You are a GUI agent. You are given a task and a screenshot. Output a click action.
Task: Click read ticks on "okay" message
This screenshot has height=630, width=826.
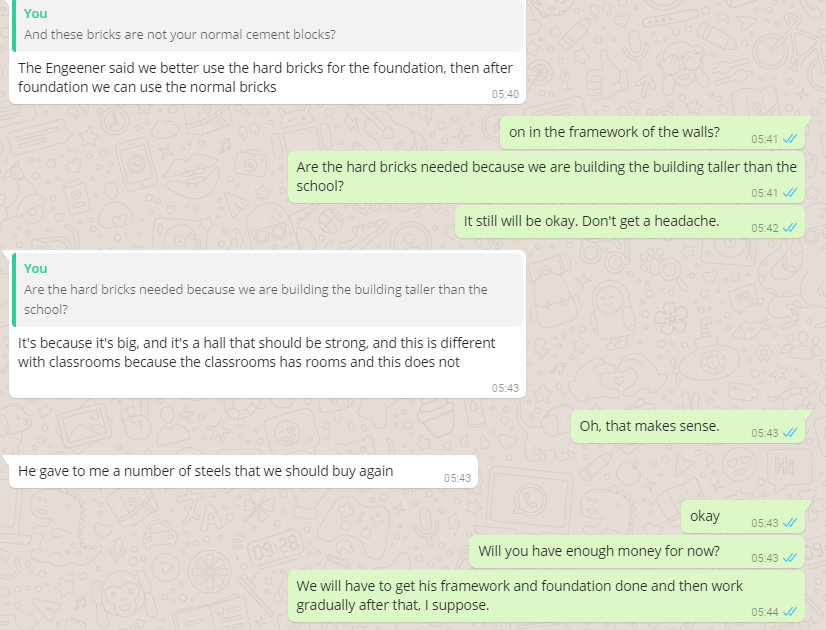point(790,523)
